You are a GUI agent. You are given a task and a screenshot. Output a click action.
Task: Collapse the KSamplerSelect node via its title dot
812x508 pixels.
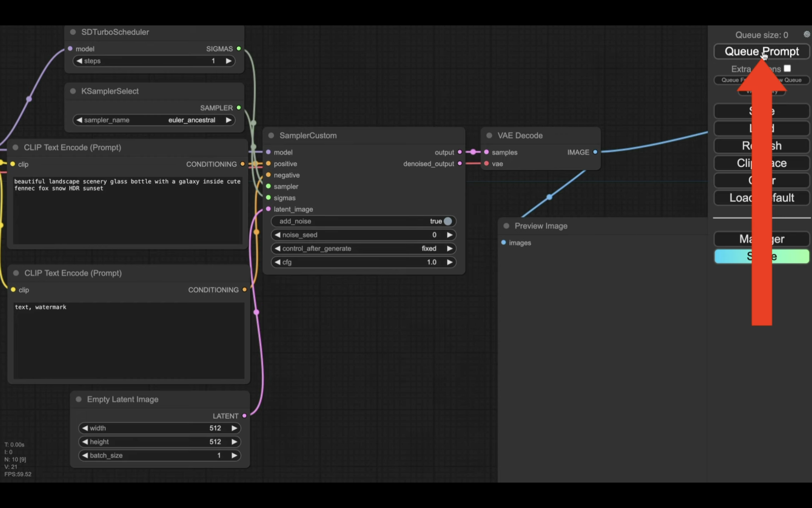coord(73,91)
